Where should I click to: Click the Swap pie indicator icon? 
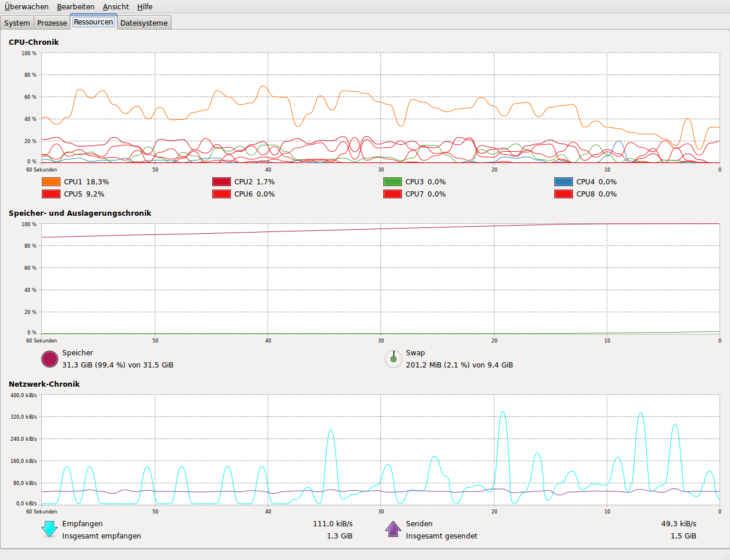pos(393,359)
